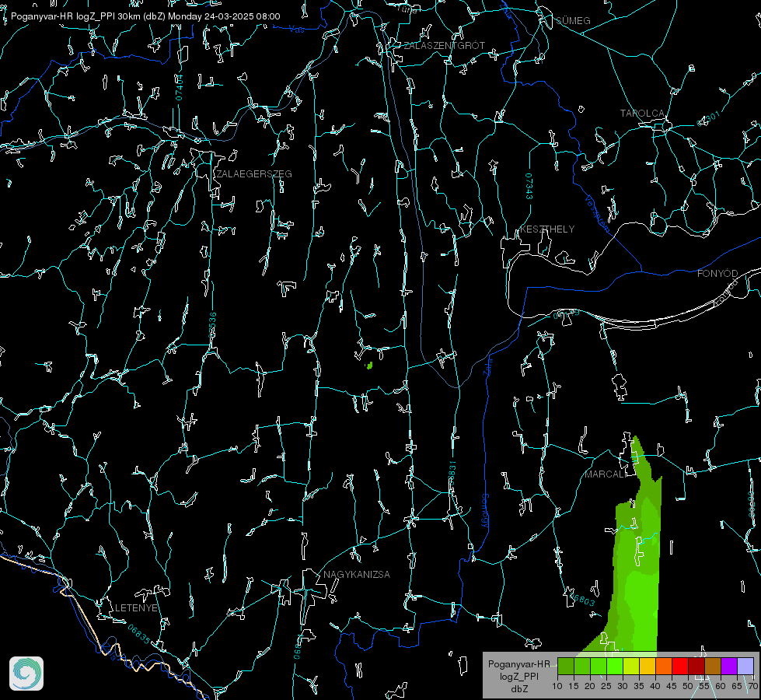Click the 20-25 dBZ legend swatch
The width and height of the screenshot is (761, 700).
pyautogui.click(x=599, y=666)
